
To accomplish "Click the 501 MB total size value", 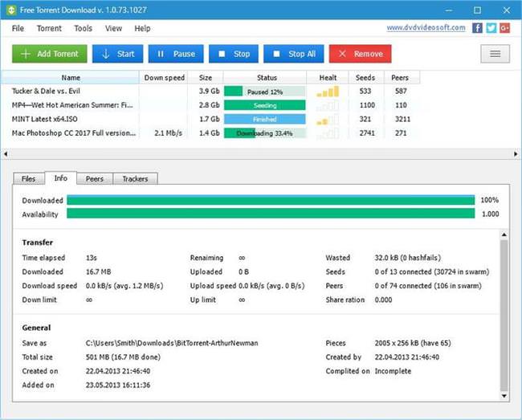I will 123,357.
